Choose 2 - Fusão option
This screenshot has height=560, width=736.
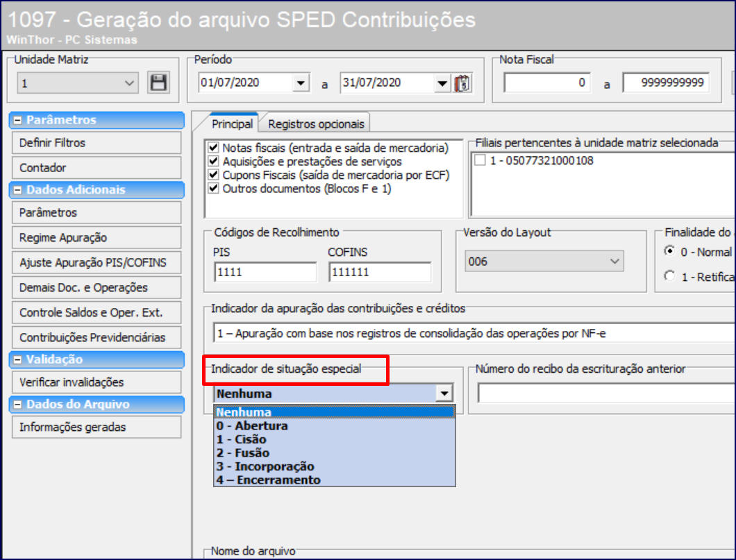334,453
